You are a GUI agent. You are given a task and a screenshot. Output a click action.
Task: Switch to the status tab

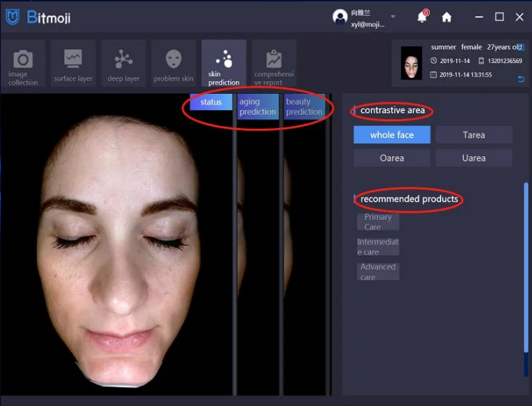point(211,102)
